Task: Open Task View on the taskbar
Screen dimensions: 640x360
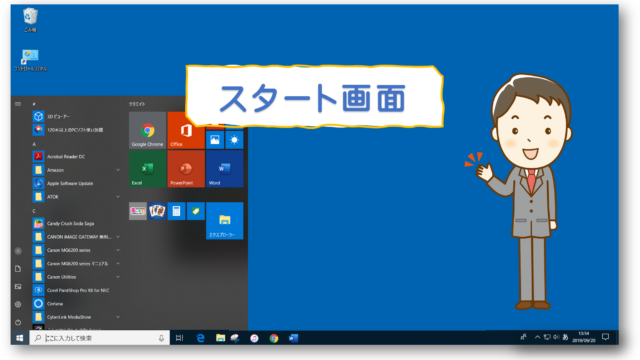Action: [x=179, y=338]
